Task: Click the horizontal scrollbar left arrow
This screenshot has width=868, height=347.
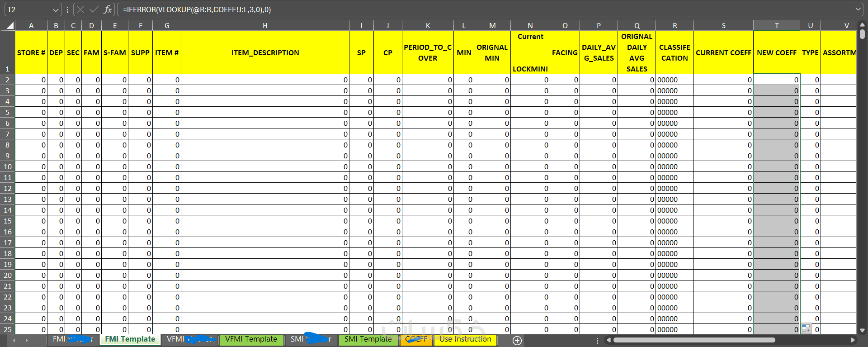Action: (609, 340)
